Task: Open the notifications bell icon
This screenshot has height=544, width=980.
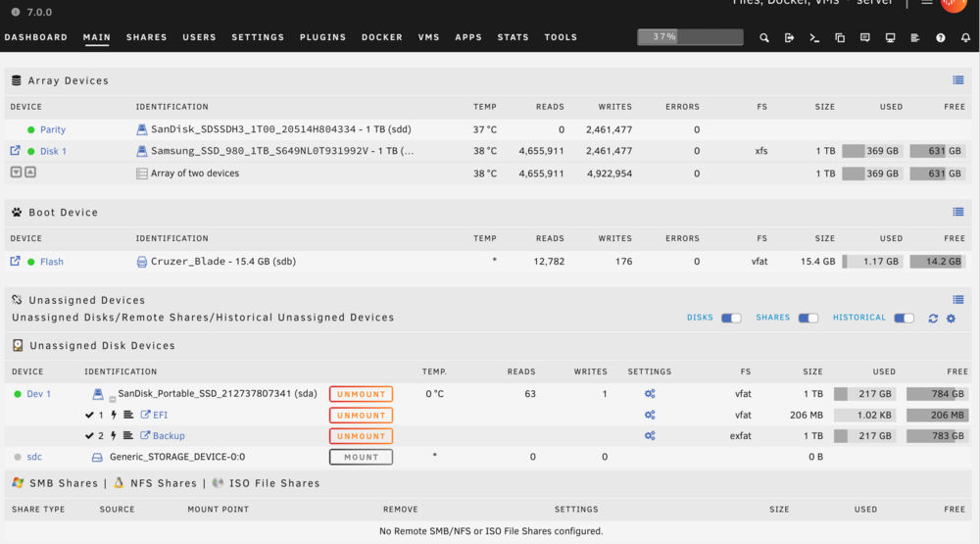Action: (965, 37)
